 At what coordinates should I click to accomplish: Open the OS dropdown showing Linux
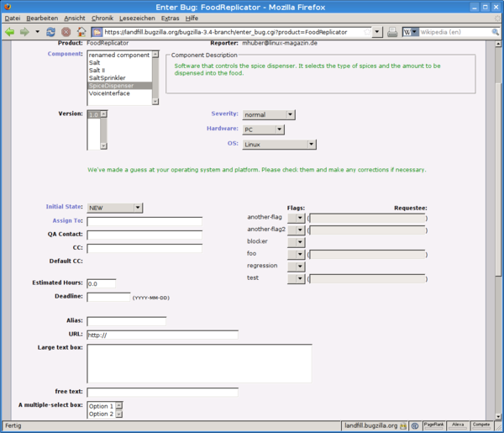click(280, 145)
